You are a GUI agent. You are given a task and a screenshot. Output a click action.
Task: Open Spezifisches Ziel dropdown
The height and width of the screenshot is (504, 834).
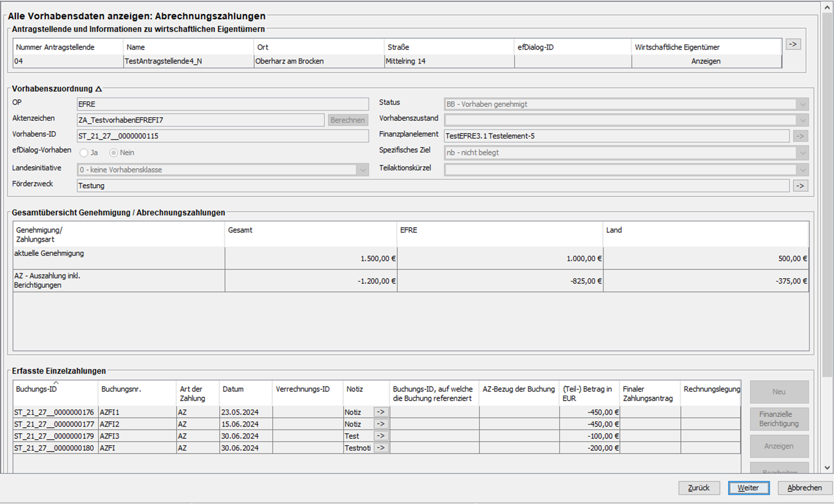802,153
